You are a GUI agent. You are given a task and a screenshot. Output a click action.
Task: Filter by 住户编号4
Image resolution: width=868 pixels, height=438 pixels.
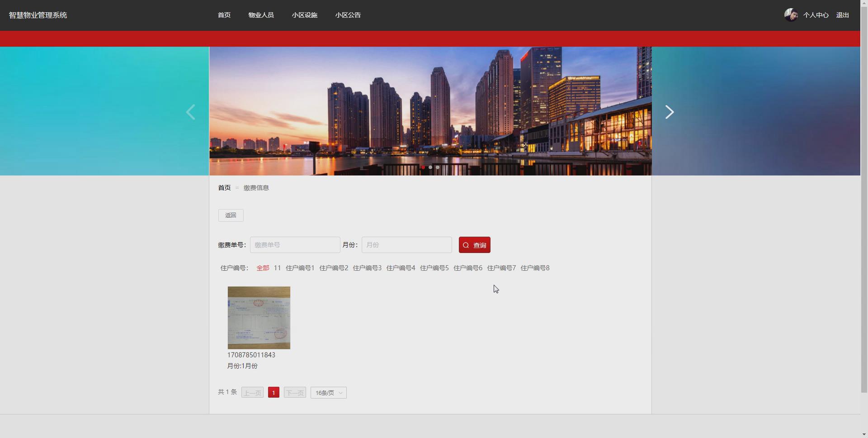[401, 268]
